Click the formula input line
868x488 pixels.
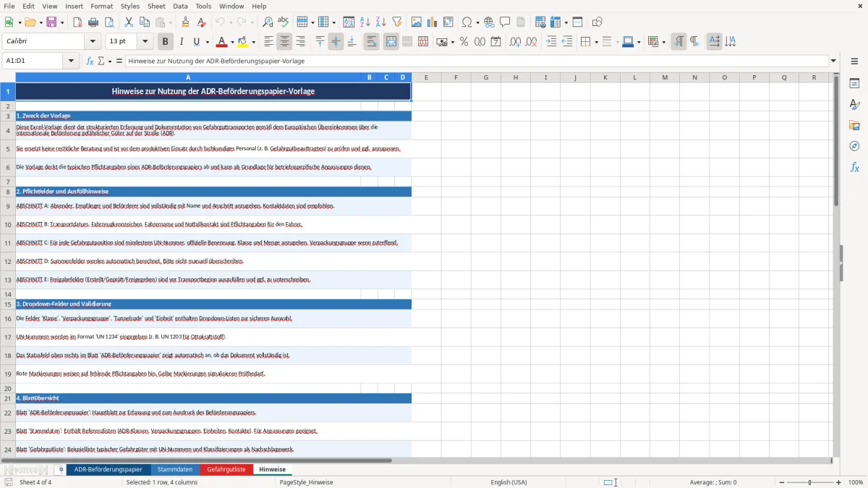coord(477,61)
